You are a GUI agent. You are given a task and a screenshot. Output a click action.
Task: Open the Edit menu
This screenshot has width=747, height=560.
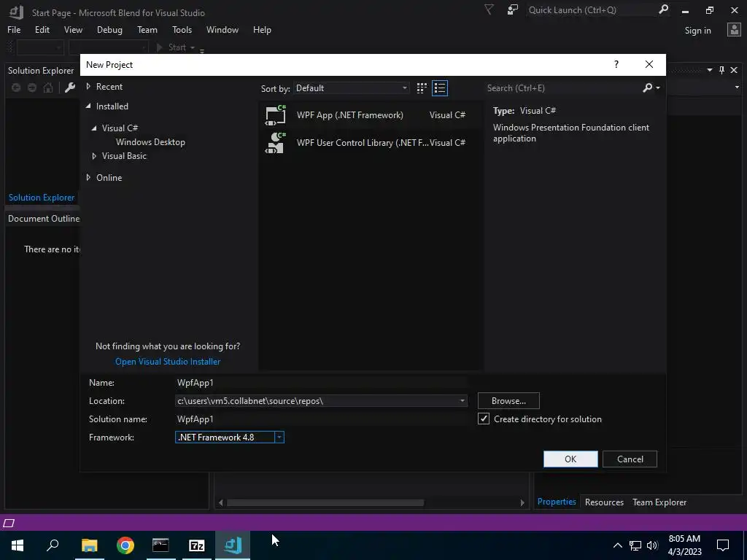[42, 29]
